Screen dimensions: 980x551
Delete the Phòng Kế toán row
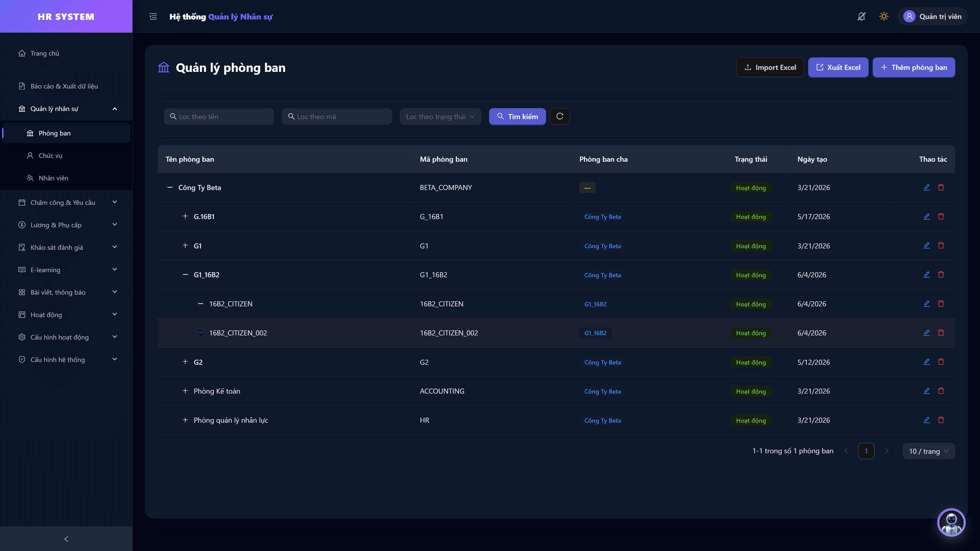(941, 391)
